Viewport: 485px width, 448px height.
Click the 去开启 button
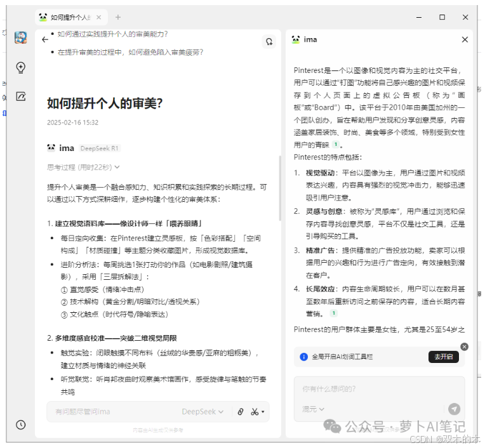(444, 357)
